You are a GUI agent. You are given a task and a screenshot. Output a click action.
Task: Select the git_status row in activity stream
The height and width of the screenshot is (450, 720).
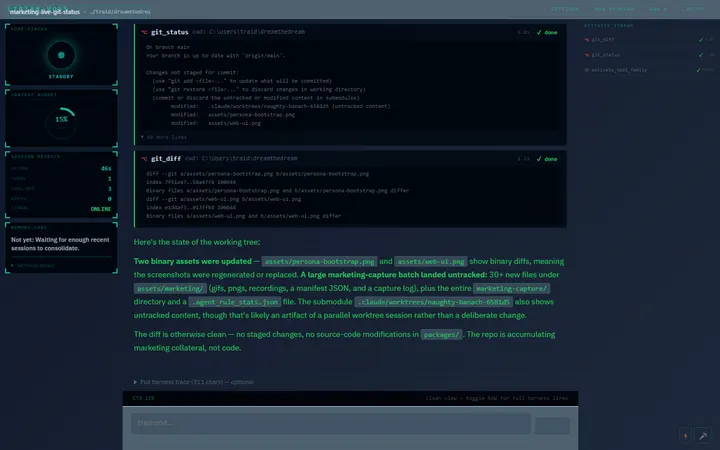pos(648,55)
